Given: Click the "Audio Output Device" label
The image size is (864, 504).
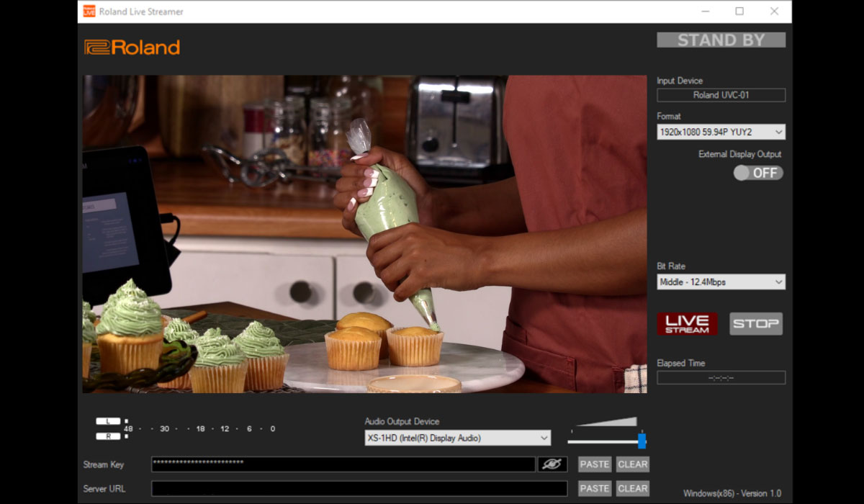Looking at the screenshot, I should click(402, 421).
